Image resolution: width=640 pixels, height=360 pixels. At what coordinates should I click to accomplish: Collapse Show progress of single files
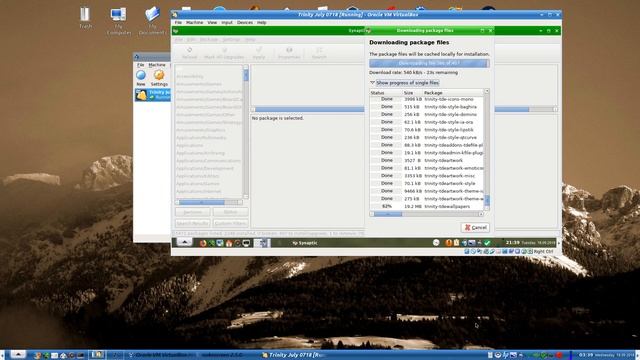(404, 83)
